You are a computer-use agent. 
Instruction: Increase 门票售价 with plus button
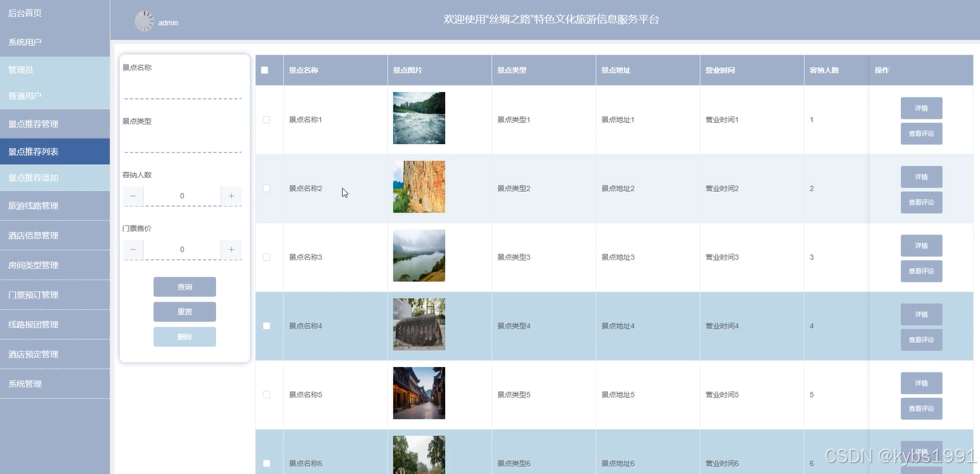(x=232, y=250)
